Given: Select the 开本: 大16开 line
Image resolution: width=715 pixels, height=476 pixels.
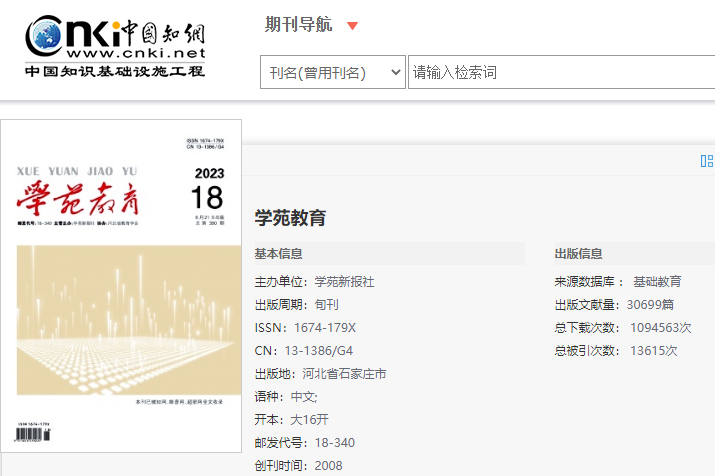Looking at the screenshot, I should [292, 419].
